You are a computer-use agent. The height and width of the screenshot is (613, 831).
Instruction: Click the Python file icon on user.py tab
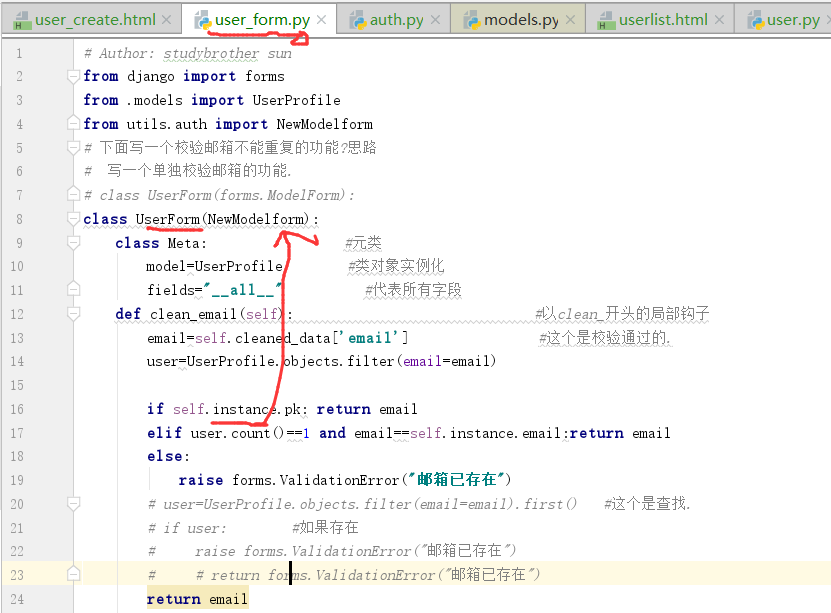click(755, 21)
